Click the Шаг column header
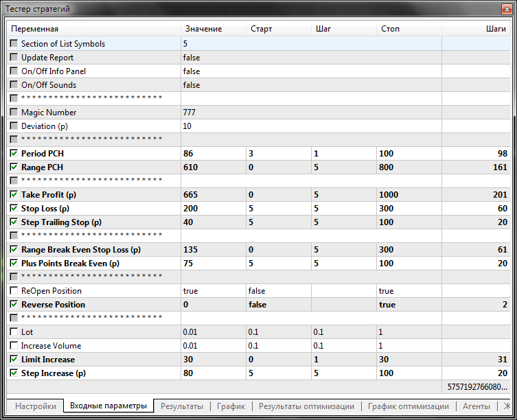The width and height of the screenshot is (517, 420). tap(344, 29)
